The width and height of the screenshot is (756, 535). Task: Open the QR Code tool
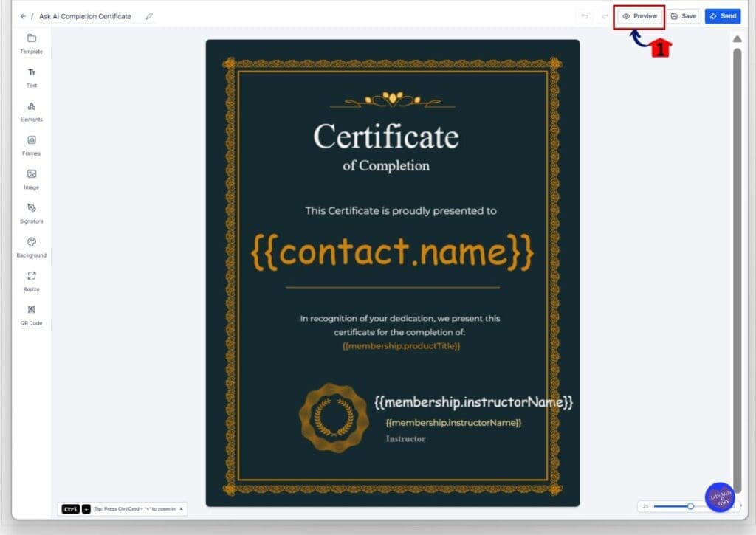point(31,315)
